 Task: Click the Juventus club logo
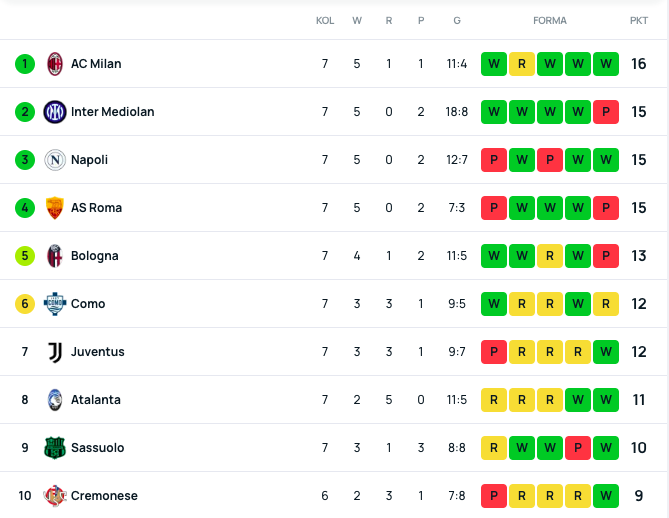pos(55,352)
